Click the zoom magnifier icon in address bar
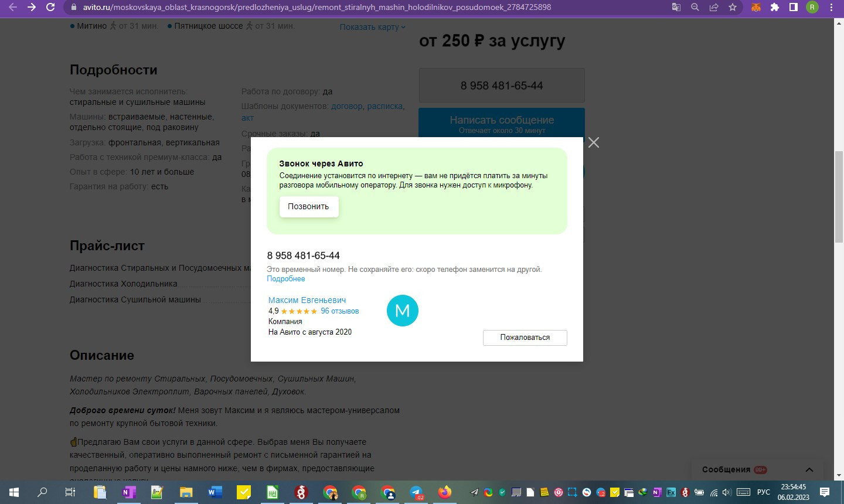Viewport: 844px width, 504px height. (695, 7)
